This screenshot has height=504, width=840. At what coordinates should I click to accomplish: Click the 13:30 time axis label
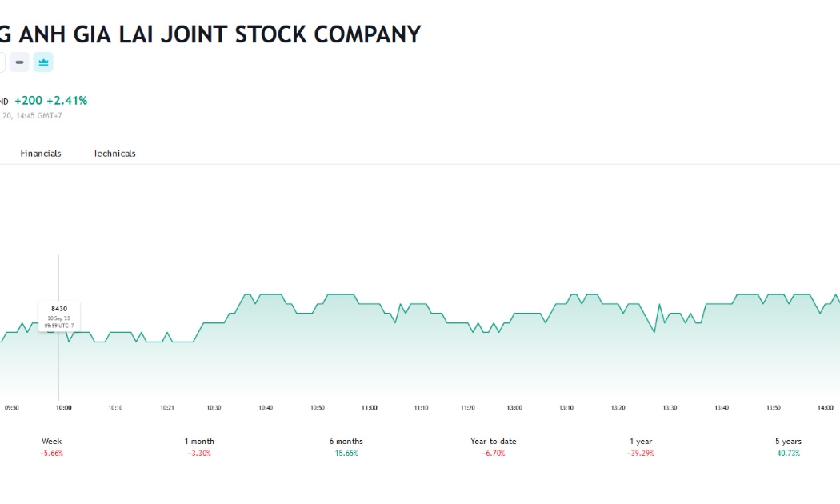click(x=670, y=407)
